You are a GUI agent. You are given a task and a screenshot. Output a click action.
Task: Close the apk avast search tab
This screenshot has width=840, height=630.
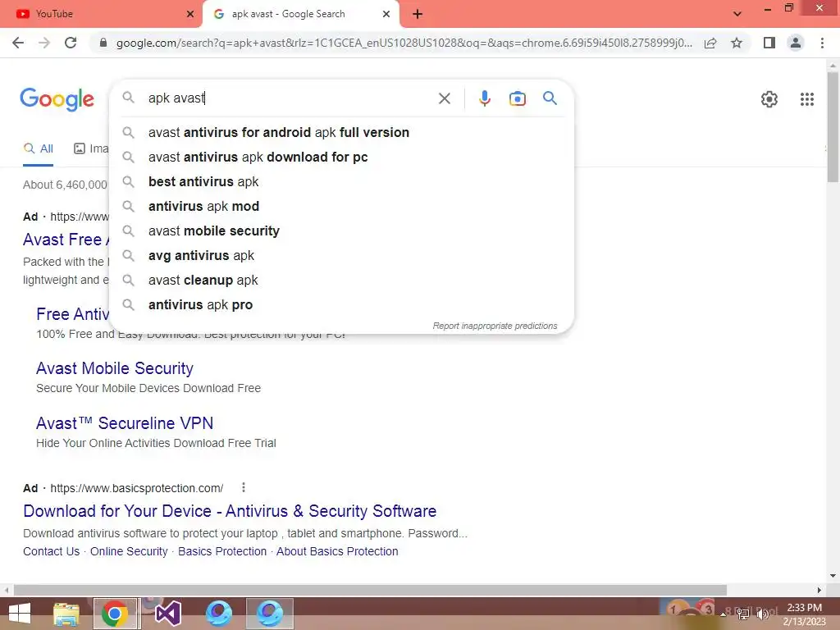pos(386,14)
